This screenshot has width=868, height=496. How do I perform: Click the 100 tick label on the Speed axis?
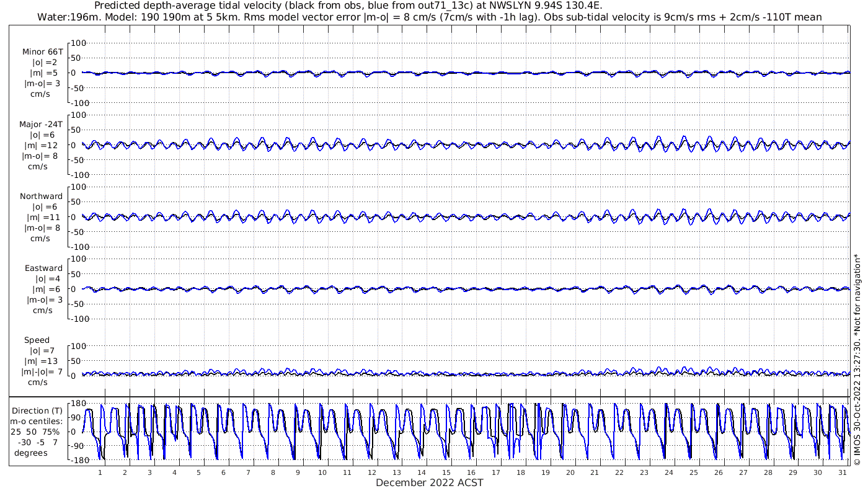tap(79, 345)
